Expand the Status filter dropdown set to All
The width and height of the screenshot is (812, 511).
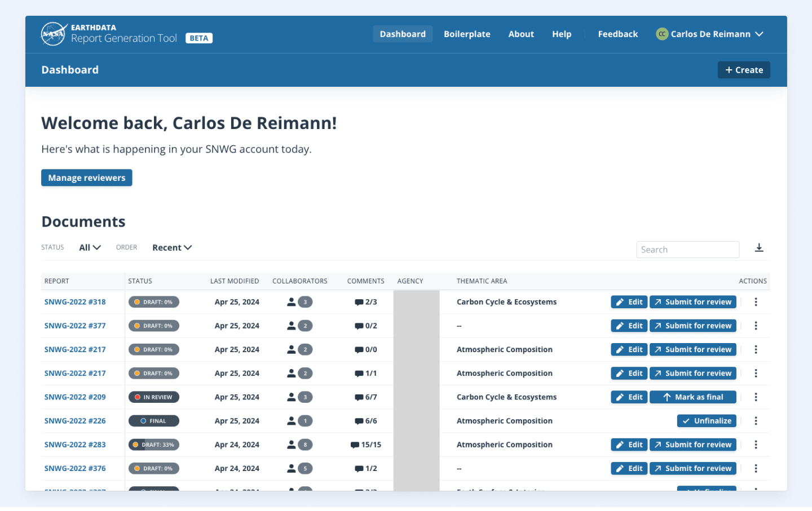point(90,248)
